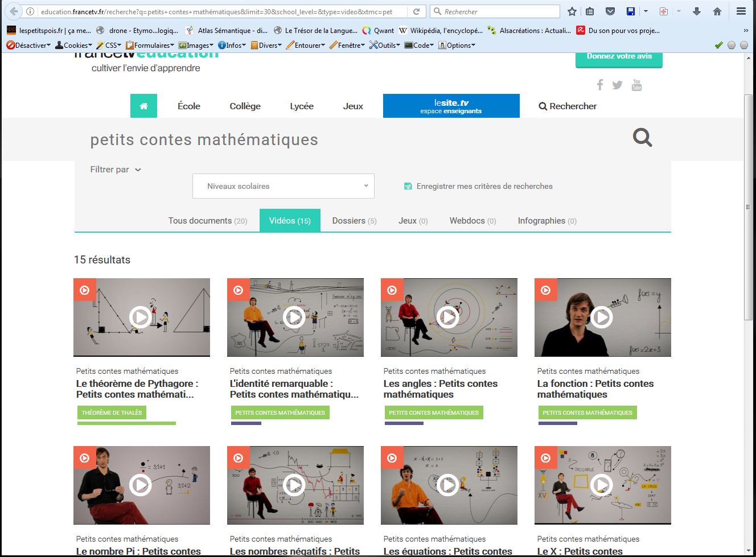The height and width of the screenshot is (557, 756).
Task: Click the save icon beside Enregistrer mes critères
Action: [x=408, y=186]
